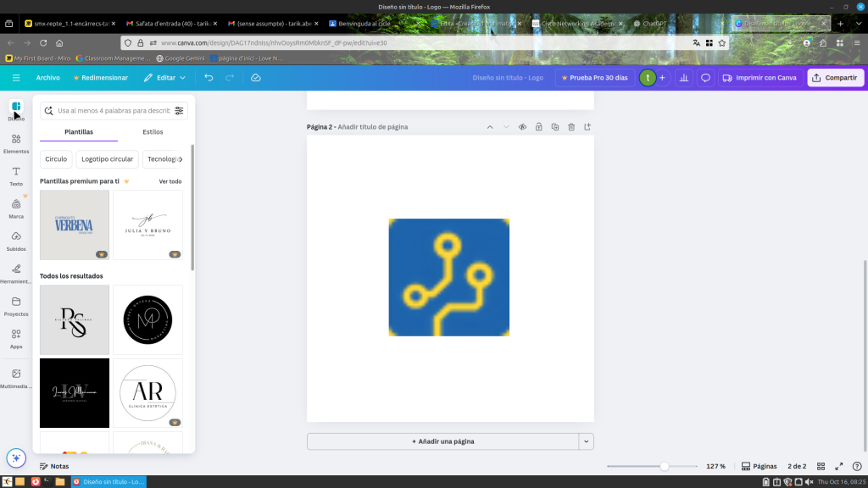This screenshot has width=868, height=488.
Task: Open the Texto tool in sidebar
Action: (16, 175)
